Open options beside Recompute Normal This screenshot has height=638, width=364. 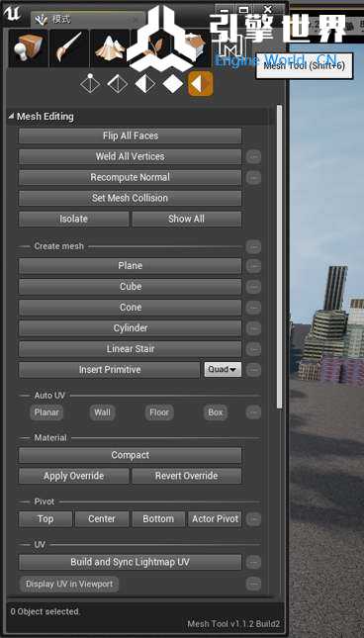[253, 177]
